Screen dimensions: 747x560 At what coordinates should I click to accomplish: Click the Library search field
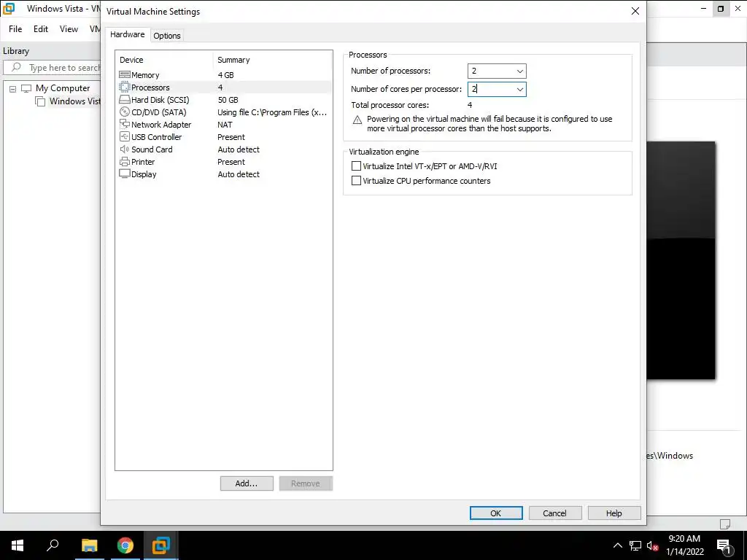[x=53, y=68]
